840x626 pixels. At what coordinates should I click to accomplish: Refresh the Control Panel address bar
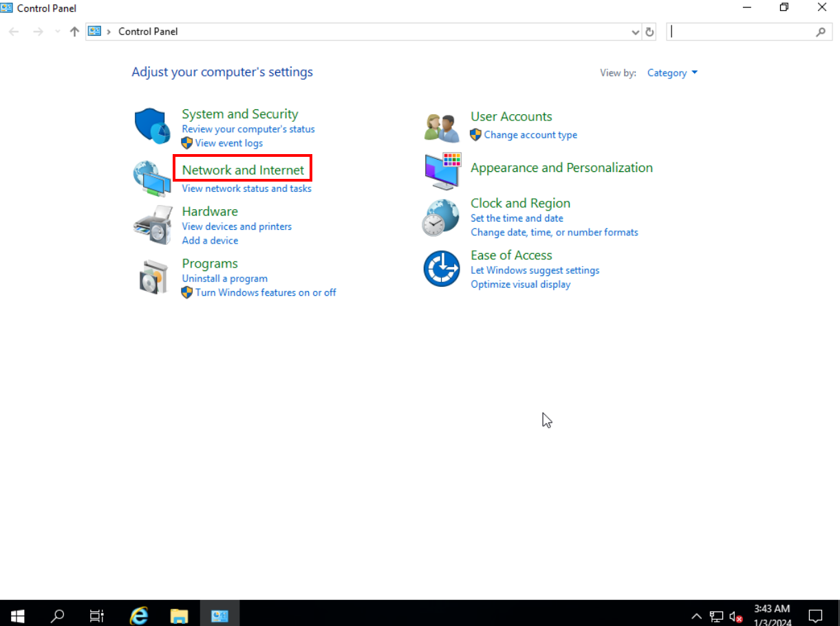649,32
